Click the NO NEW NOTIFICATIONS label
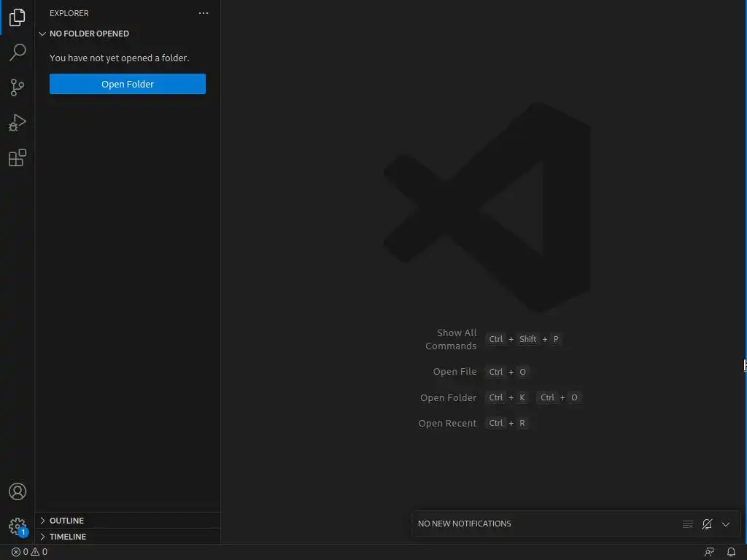Viewport: 747px width, 560px height. pos(465,524)
